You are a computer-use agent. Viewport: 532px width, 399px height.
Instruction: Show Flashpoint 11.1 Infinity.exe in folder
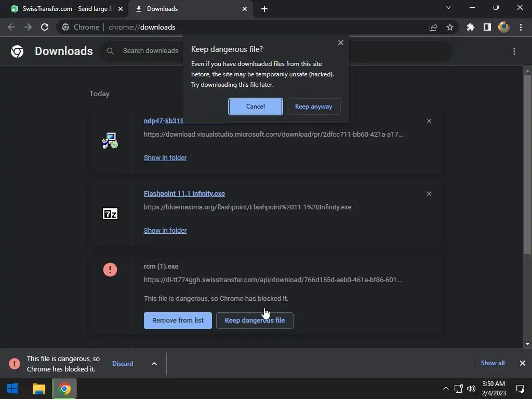click(x=165, y=230)
